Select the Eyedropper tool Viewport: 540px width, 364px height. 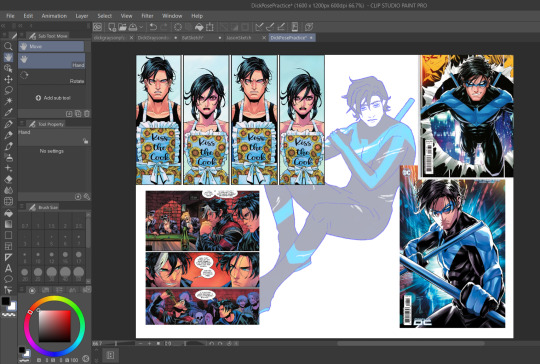click(8, 112)
